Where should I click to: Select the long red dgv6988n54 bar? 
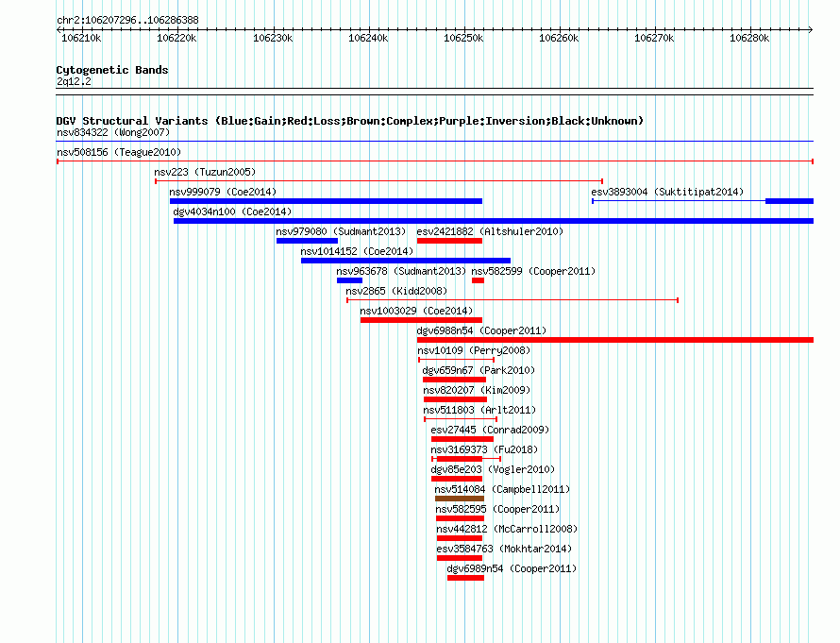coord(615,340)
